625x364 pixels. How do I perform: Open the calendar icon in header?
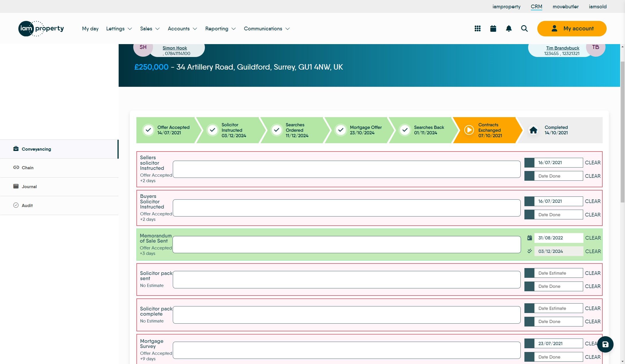point(493,29)
